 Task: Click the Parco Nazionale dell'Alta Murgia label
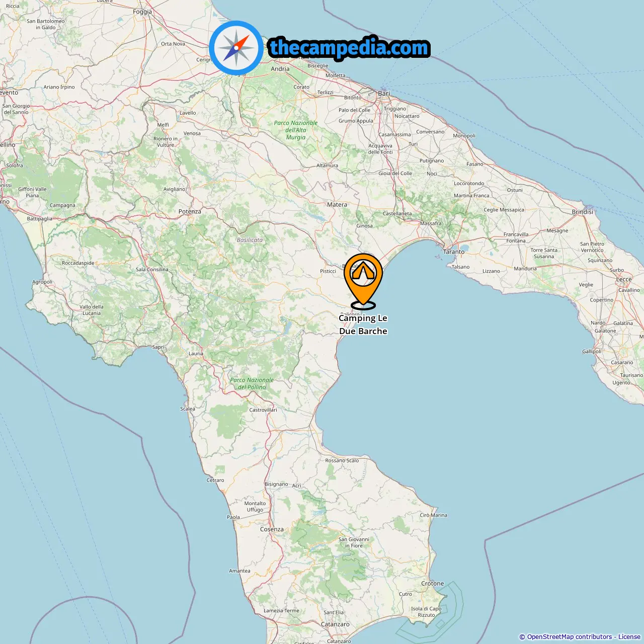(x=296, y=130)
